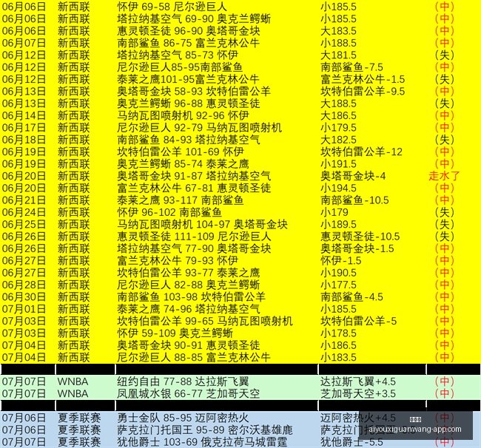Select the match 奥克兰鳄蜥 96-88 惠灵顿圣徒
Viewport: 481px width, 448px height.
189,103
